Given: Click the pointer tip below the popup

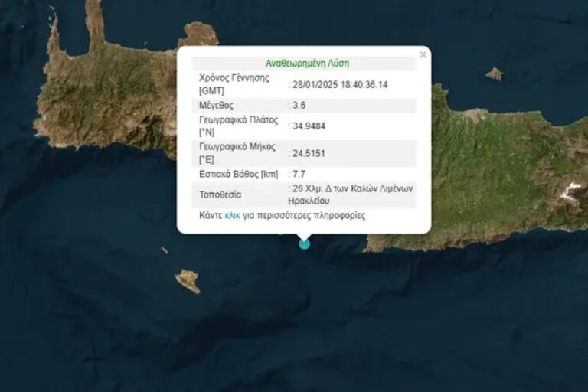Looking at the screenshot, I should click(305, 236).
